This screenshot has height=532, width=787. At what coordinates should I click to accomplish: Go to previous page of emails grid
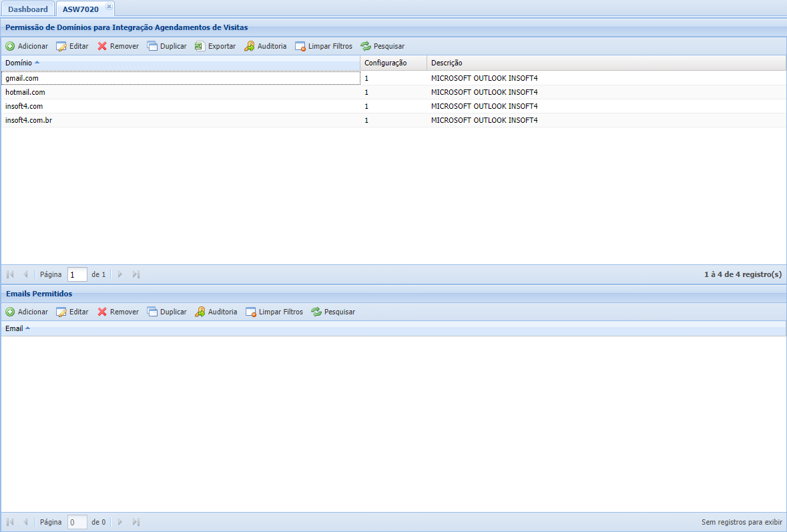[25, 523]
